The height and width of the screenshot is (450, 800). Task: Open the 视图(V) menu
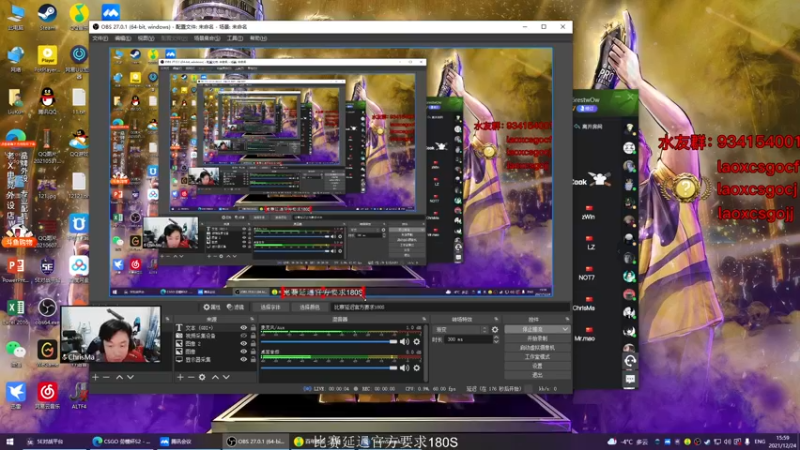coord(145,38)
